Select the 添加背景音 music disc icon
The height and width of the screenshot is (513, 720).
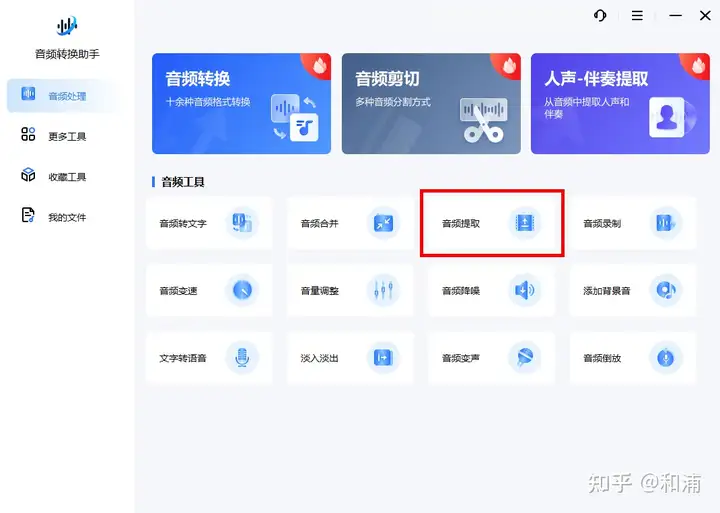tap(666, 290)
